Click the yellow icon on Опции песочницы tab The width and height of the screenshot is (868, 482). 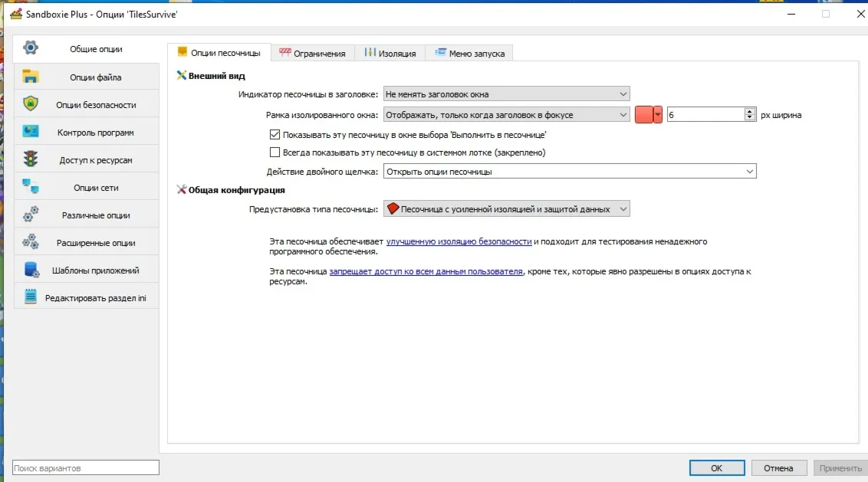(x=182, y=52)
